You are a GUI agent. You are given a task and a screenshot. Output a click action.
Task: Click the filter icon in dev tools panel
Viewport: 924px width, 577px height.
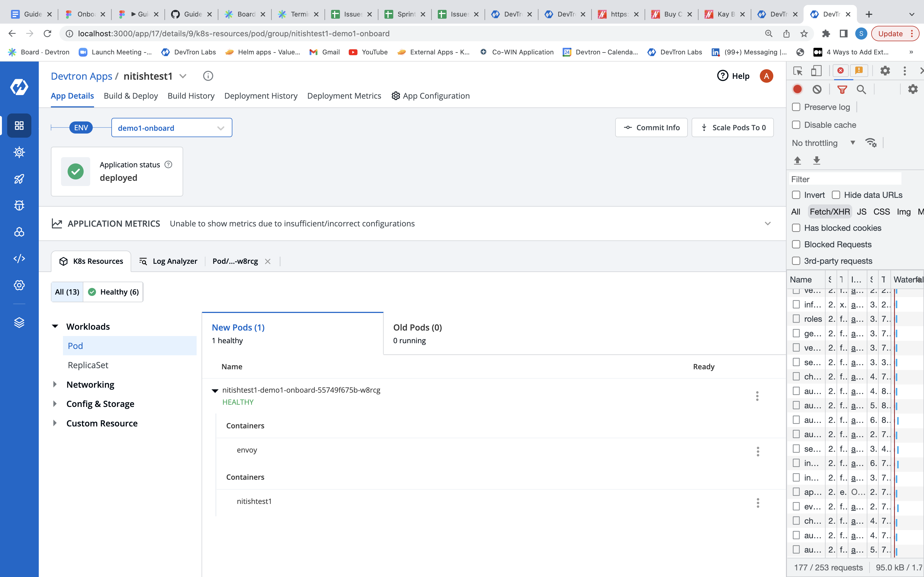click(x=842, y=89)
